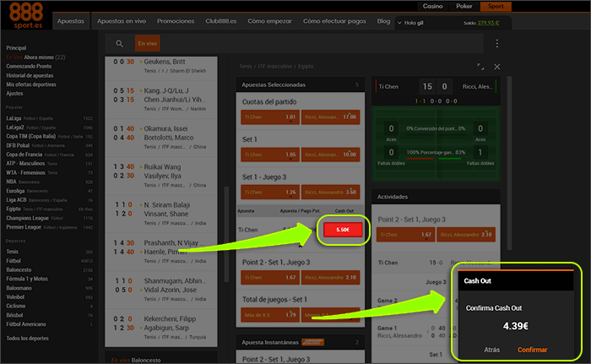Bet Más de 8.5 at 1.79

click(x=270, y=314)
